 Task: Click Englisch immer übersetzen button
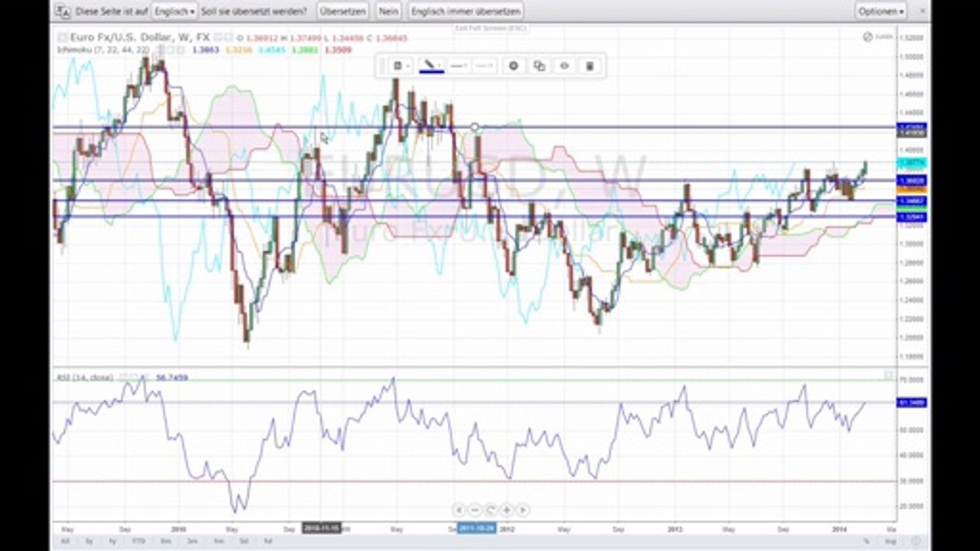466,11
